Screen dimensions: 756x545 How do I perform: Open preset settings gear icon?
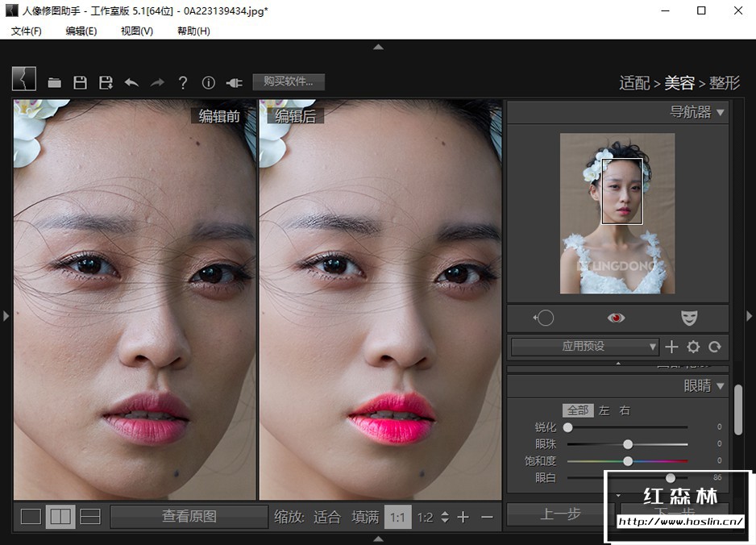point(693,347)
